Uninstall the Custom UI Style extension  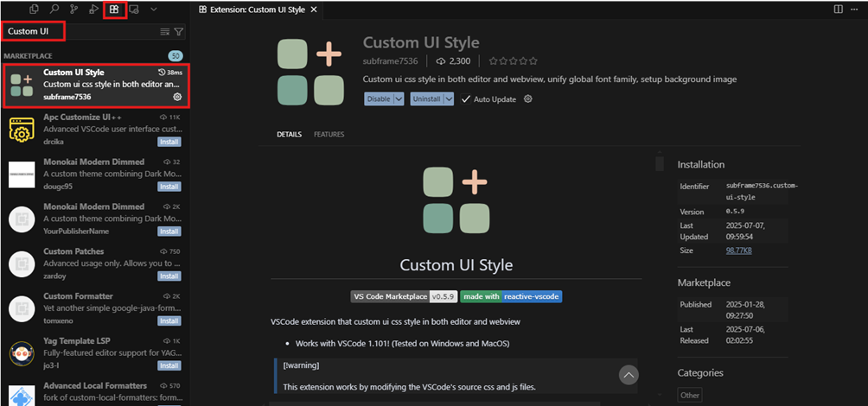(426, 99)
